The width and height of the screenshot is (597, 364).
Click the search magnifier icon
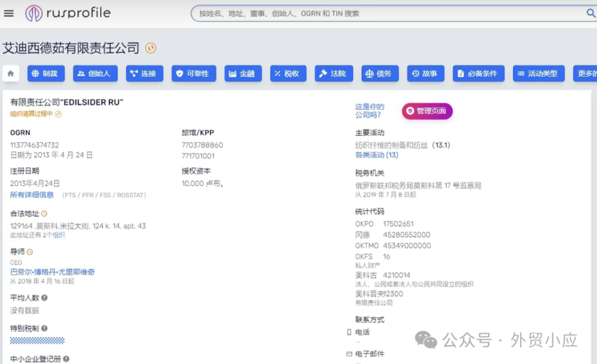click(x=590, y=13)
